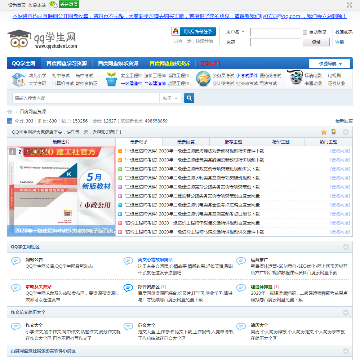Show slide 2 via the slideshow number button
This screenshot has height=360, width=360.
(20, 152)
